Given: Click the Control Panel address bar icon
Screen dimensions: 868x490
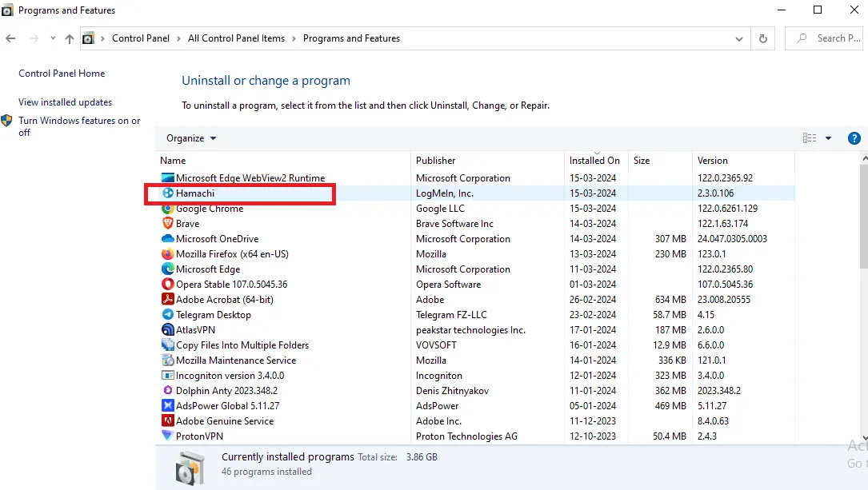Looking at the screenshot, I should (x=88, y=38).
